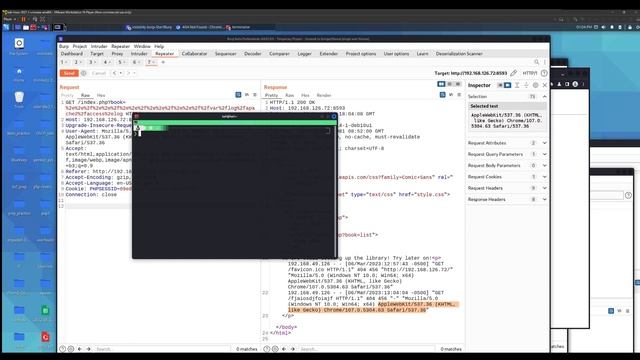Open Repeater send options gear icon
The image size is (640, 360).
tap(84, 73)
